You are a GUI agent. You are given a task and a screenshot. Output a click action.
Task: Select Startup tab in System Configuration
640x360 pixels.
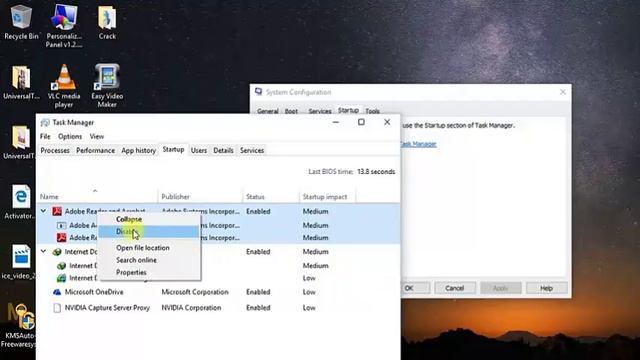pyautogui.click(x=348, y=110)
